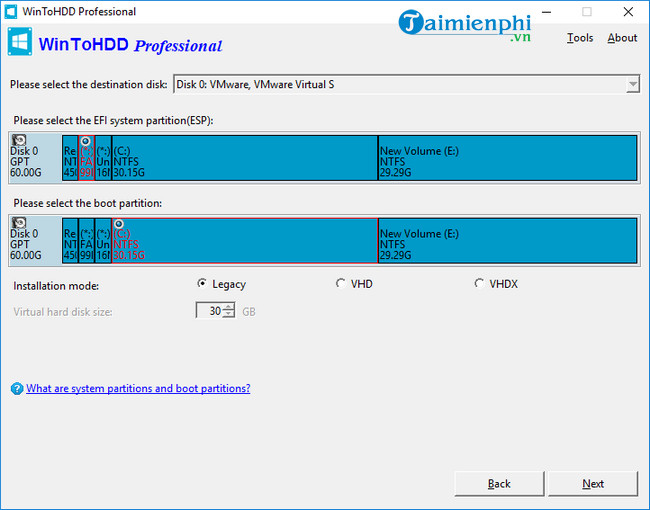Click the Disk 0 GPT 60.00G label in boot section
This screenshot has width=650, height=510.
[25, 245]
